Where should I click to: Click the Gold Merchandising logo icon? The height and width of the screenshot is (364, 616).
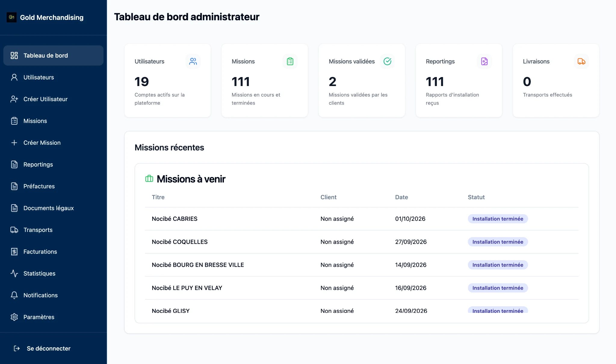tap(12, 17)
